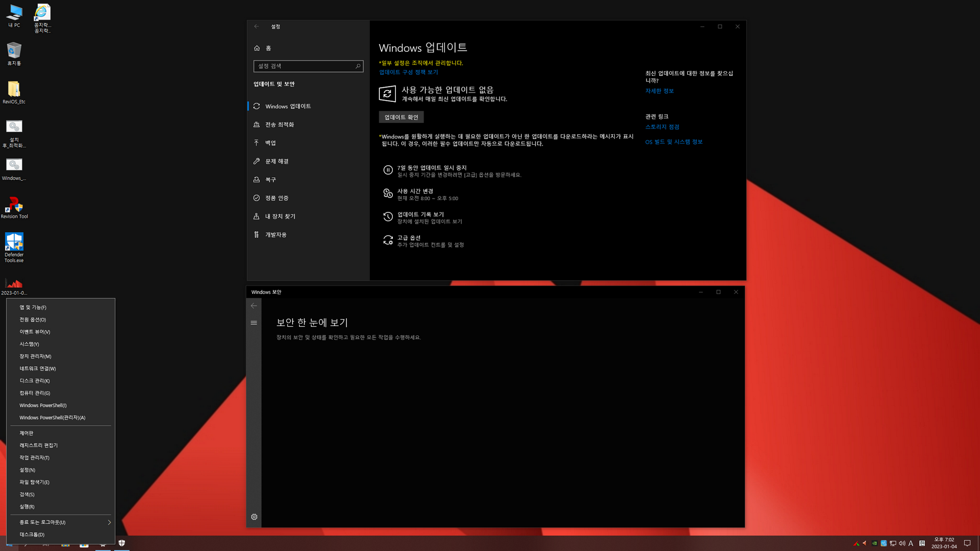980x551 pixels.
Task: Click the Windows Security shield taskbar icon
Action: [122, 543]
